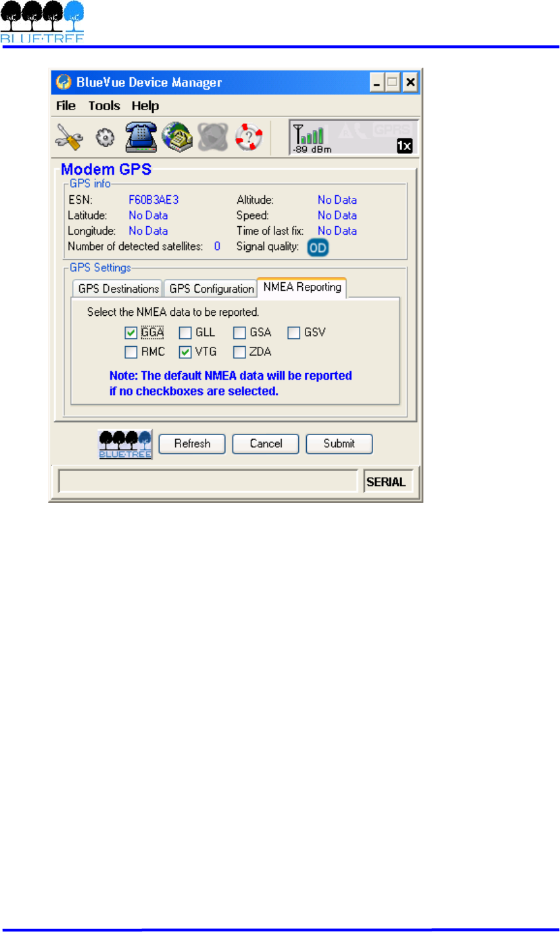Image resolution: width=560 pixels, height=932 pixels.
Task: Enable the GLL checkbox
Action: point(185,333)
